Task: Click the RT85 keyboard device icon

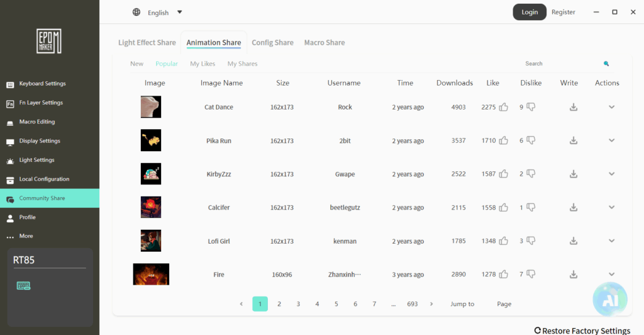Action: pos(24,286)
